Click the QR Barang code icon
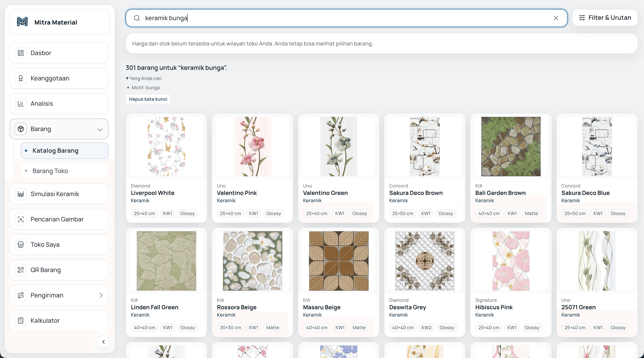The height and width of the screenshot is (358, 644). pyautogui.click(x=21, y=270)
